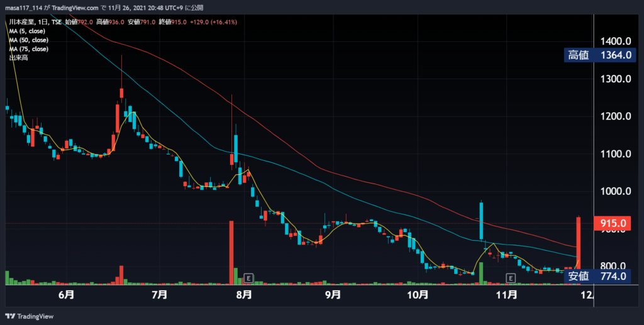This screenshot has height=325, width=644.
Task: Click the November earnings E marker
Action: pos(511,278)
